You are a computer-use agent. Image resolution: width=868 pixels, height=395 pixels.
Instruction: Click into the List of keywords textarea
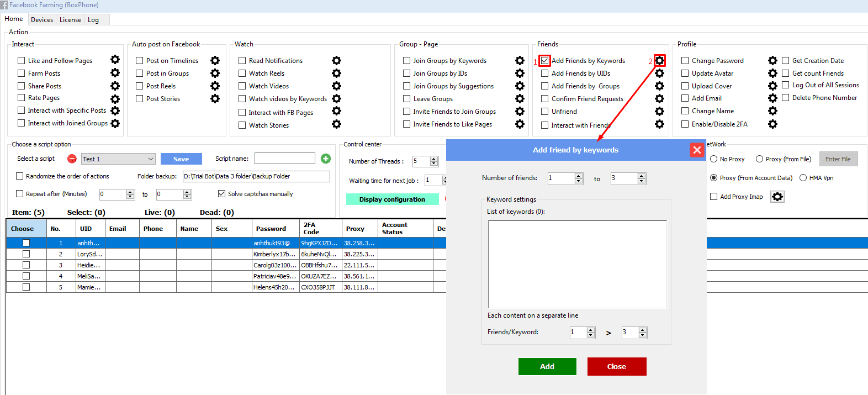coord(578,264)
